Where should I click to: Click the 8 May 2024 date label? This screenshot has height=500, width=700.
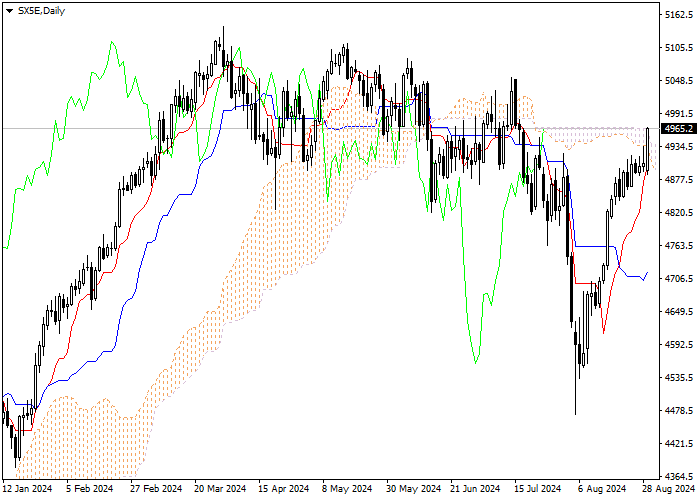click(347, 489)
